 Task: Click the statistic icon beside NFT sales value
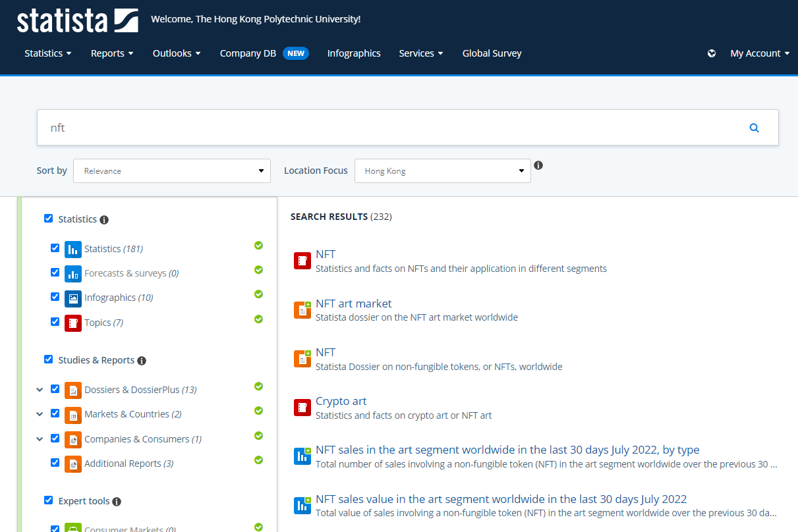(x=302, y=505)
